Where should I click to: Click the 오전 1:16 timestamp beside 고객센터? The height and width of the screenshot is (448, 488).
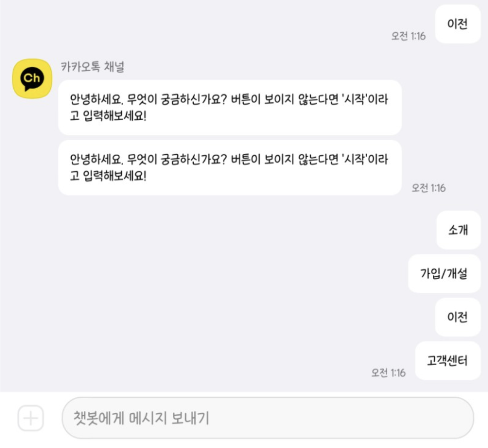(x=388, y=373)
